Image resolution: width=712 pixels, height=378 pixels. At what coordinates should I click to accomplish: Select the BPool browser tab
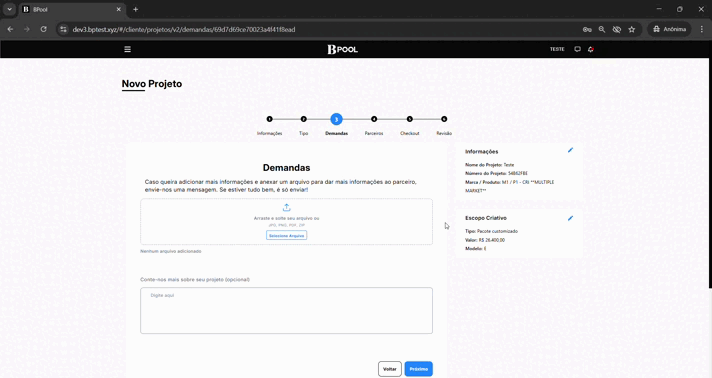(73, 9)
